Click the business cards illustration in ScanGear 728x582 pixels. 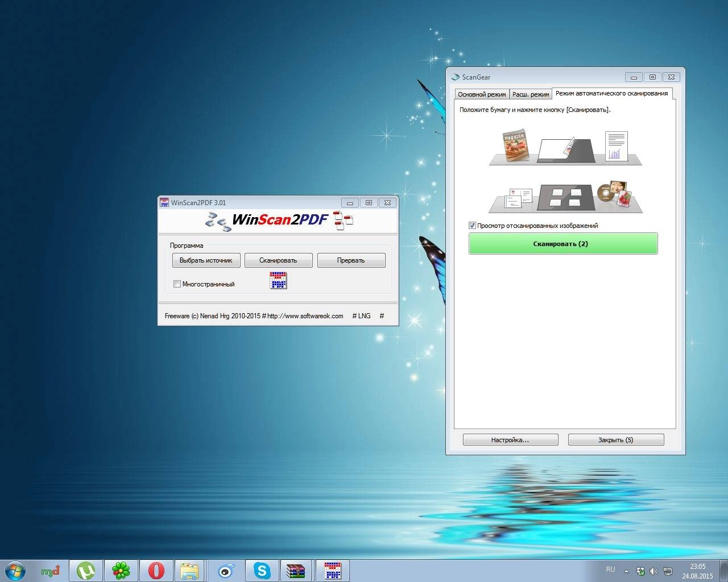tap(518, 198)
